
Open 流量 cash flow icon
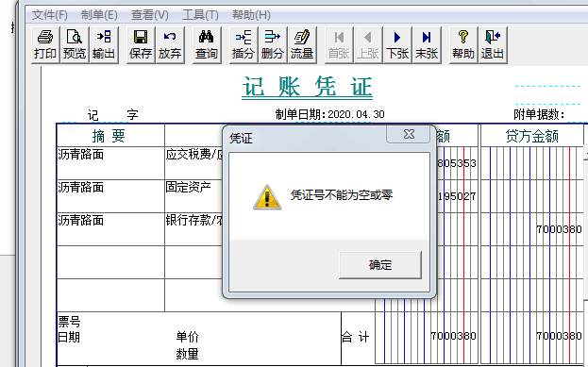tap(301, 44)
